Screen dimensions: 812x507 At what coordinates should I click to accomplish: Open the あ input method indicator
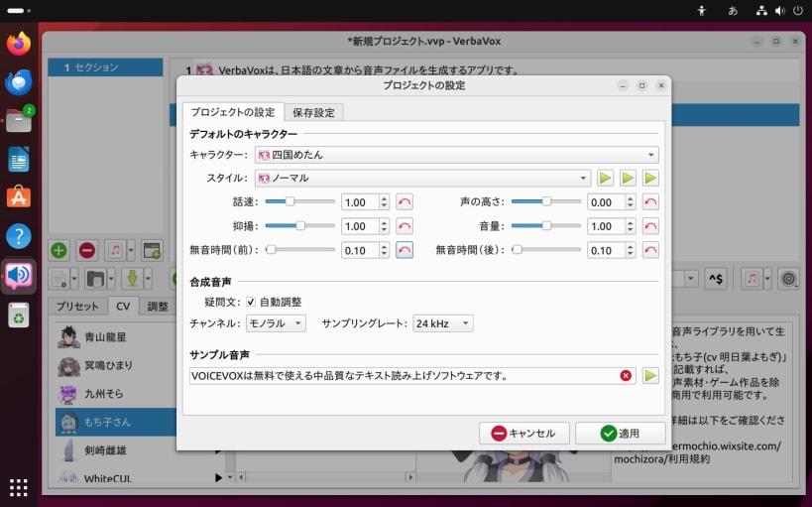click(733, 11)
